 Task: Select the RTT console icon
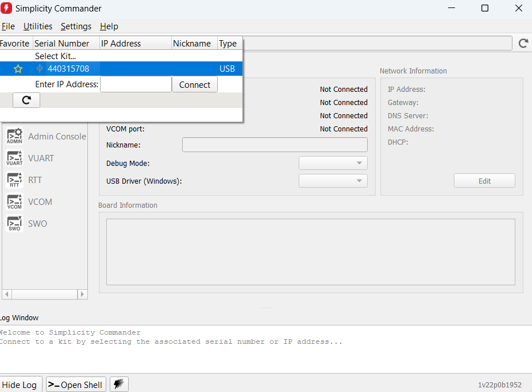click(x=14, y=180)
